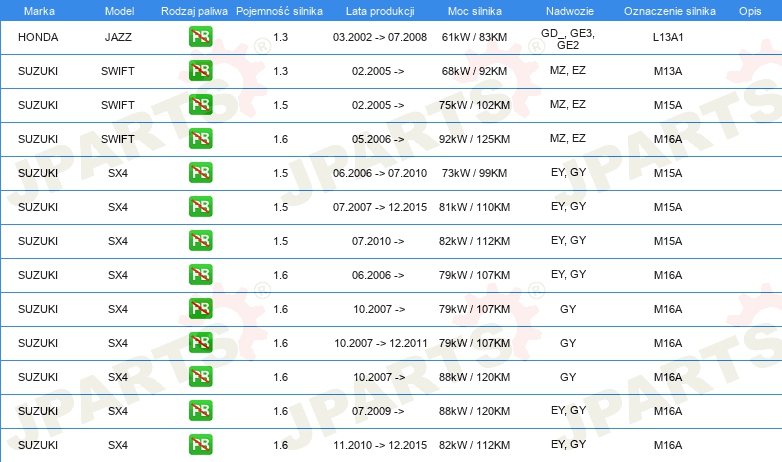Click the fuel icon in the SX4 07.2009 -> row
This screenshot has height=462, width=782.
pos(200,411)
